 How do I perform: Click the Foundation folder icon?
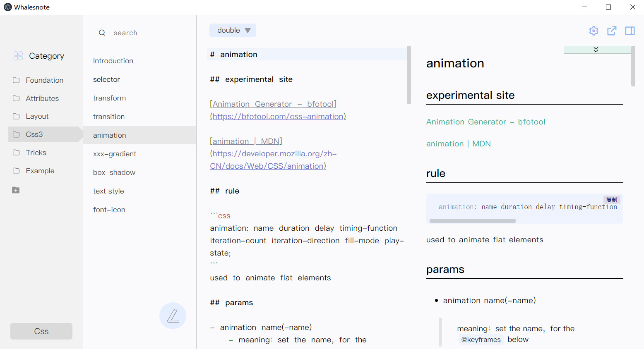16,80
